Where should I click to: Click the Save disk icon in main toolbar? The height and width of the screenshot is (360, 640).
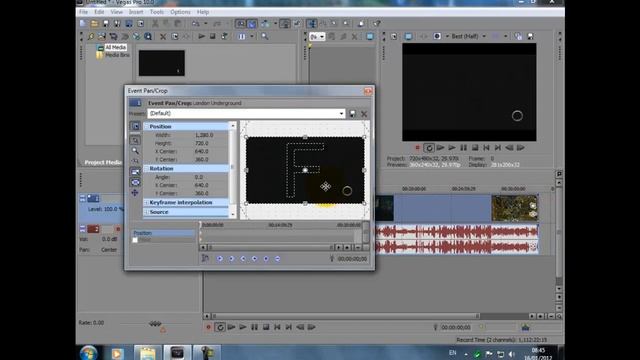(x=106, y=24)
